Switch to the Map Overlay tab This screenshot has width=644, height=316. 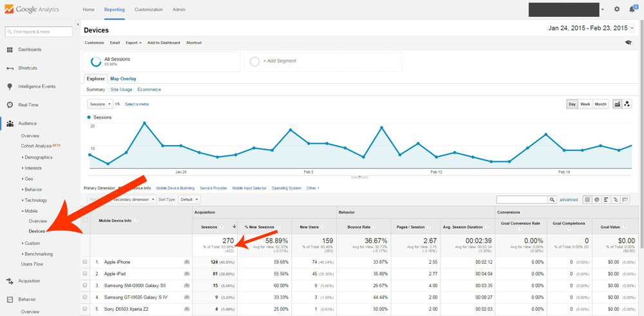point(123,79)
